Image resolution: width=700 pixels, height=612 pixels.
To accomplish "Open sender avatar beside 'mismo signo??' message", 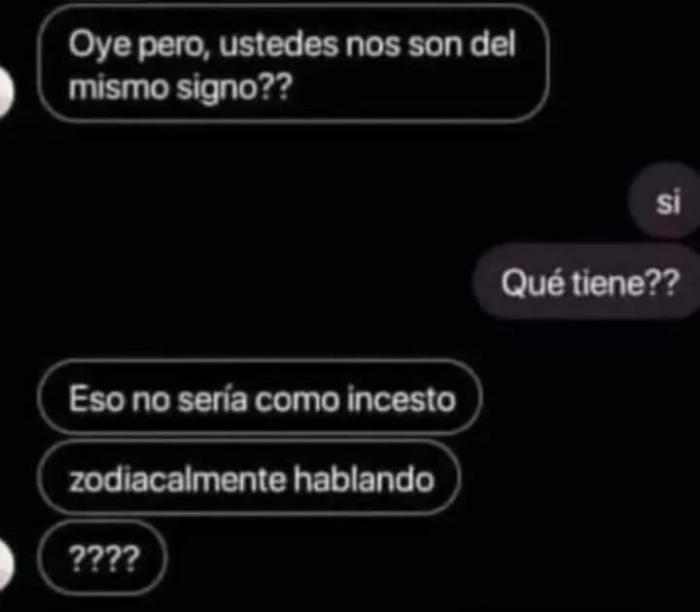I will [x=6, y=92].
